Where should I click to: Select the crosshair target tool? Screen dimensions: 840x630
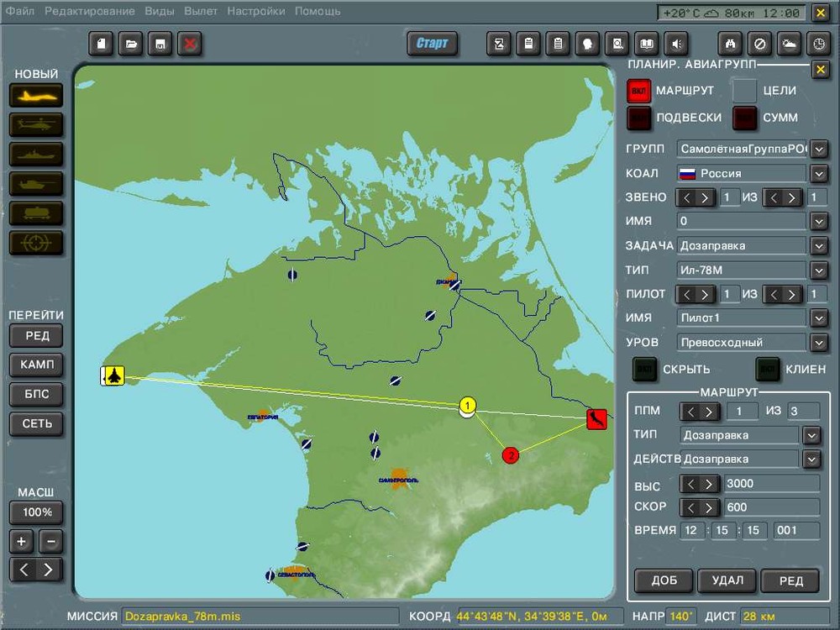click(x=36, y=243)
